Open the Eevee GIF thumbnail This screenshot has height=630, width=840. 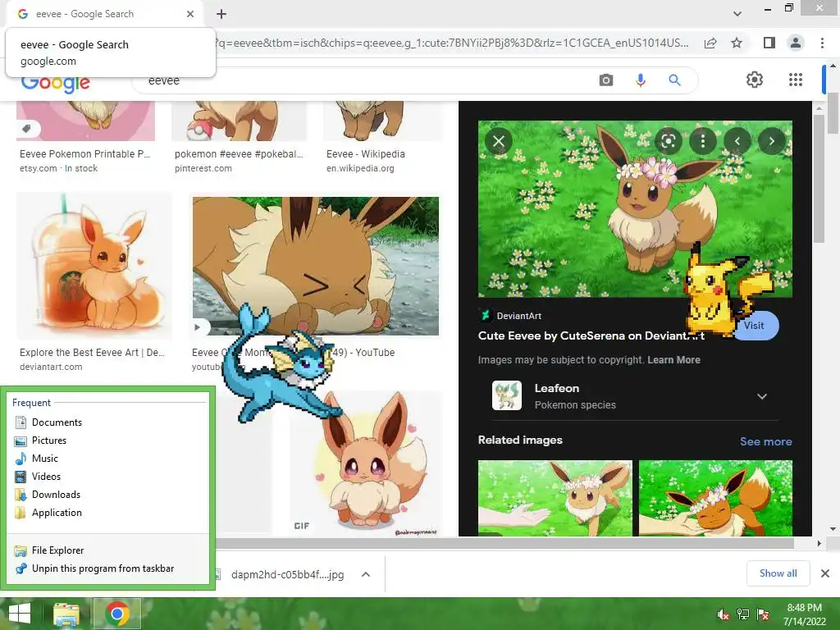366,463
